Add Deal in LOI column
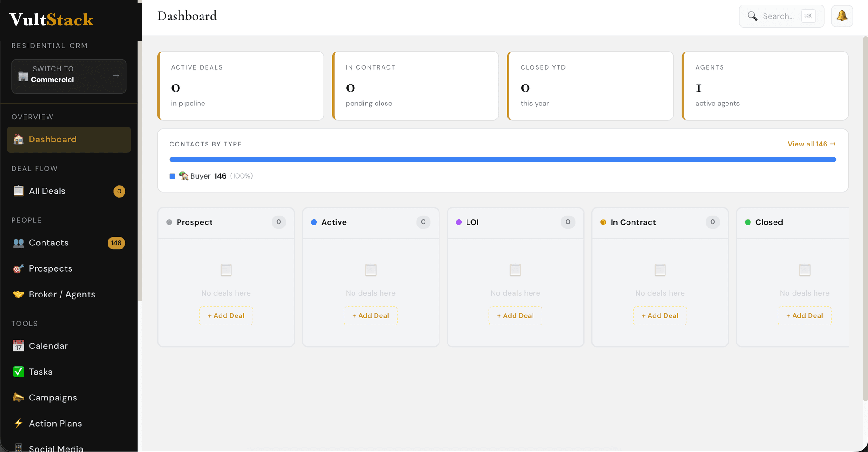The image size is (868, 452). point(515,315)
